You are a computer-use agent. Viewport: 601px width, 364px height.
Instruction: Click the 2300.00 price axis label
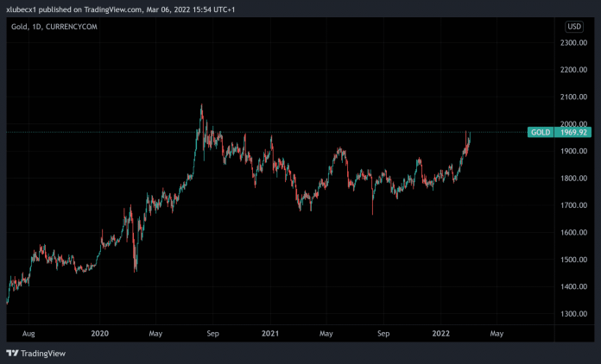pos(573,42)
